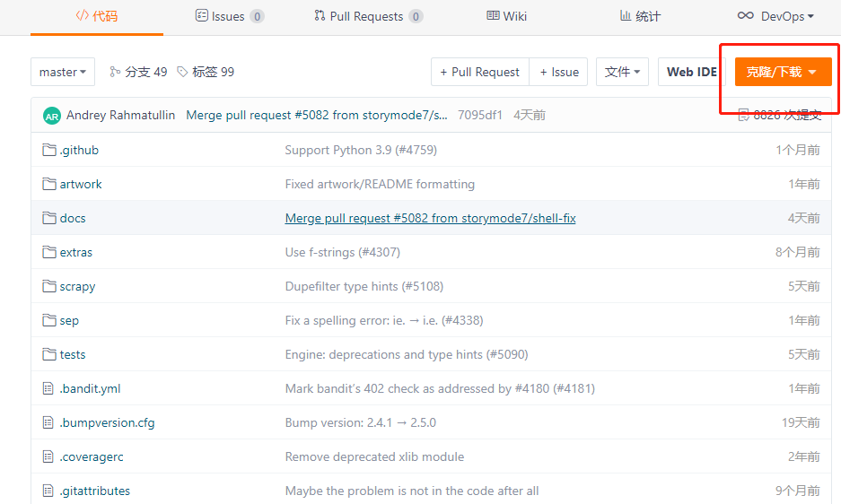The width and height of the screenshot is (841, 504).
Task: Open the .bandit.yml file
Action: tap(90, 388)
